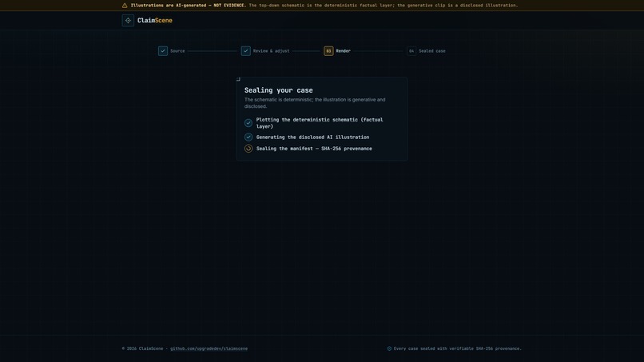Select the Render step label
Image resolution: width=644 pixels, height=362 pixels.
tap(343, 51)
